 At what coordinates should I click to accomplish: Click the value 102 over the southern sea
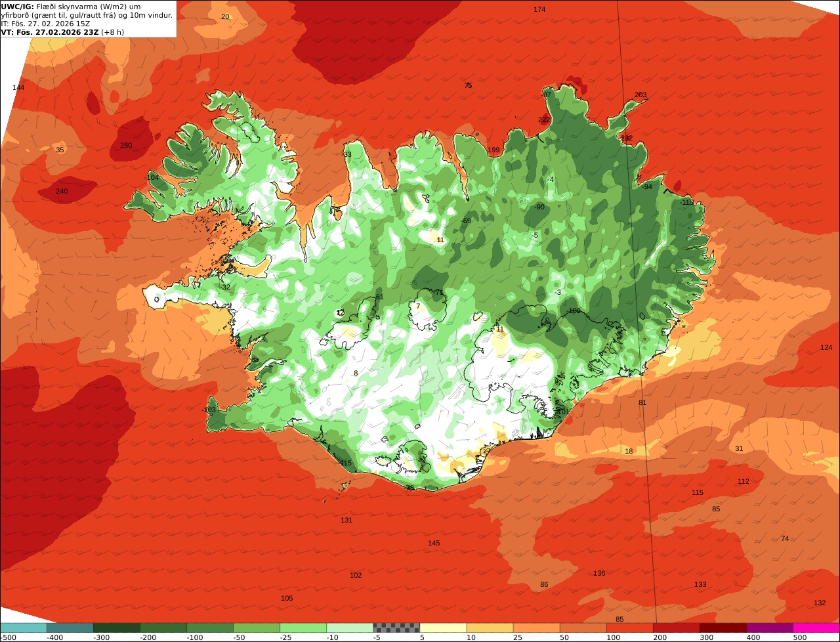(x=356, y=575)
